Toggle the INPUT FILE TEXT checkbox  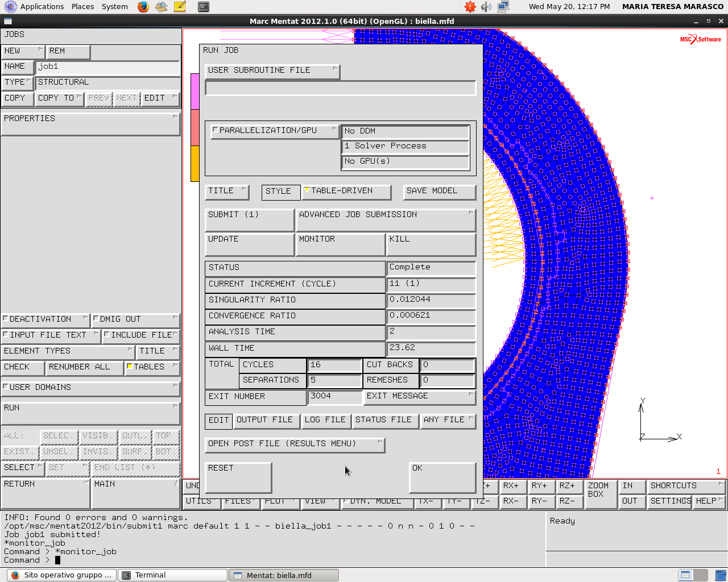tap(5, 335)
